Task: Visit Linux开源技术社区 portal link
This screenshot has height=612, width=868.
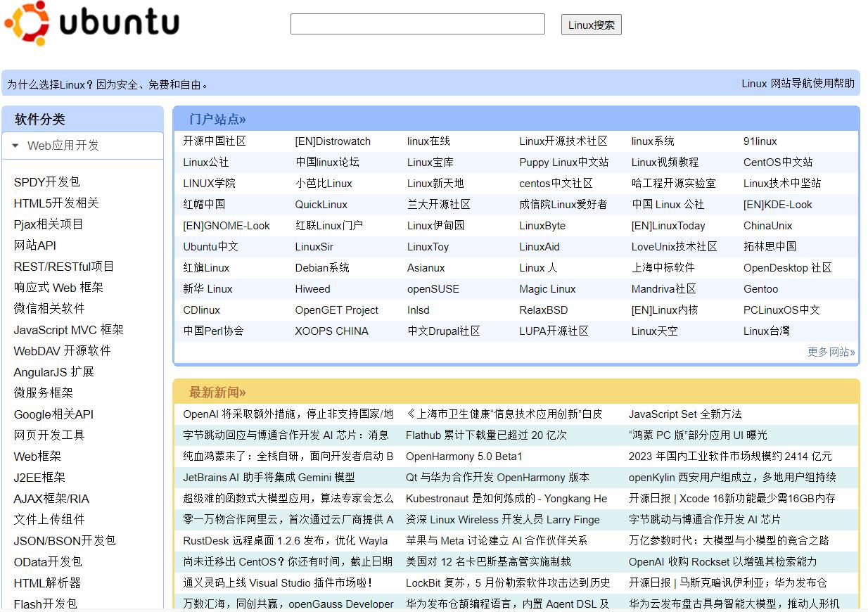Action: pos(563,141)
